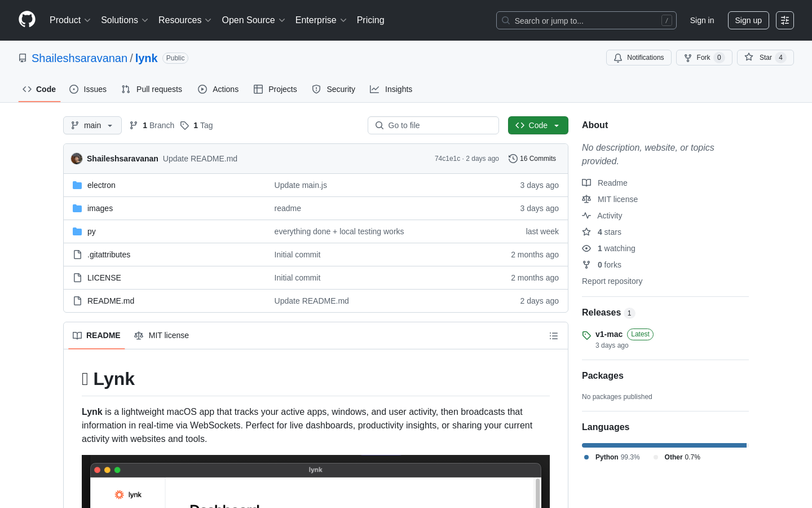812x508 pixels.
Task: Switch to the Insights tab
Action: point(391,89)
